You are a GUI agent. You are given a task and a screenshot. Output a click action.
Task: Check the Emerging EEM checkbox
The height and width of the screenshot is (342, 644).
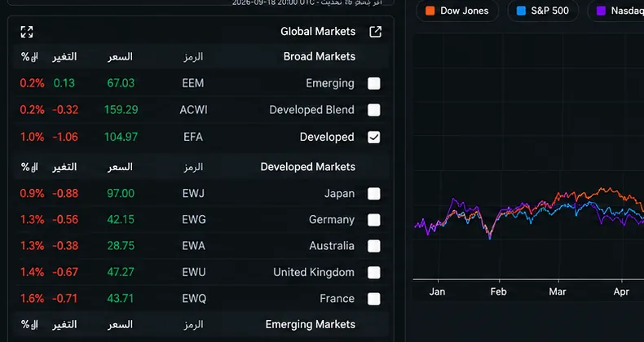[x=373, y=83]
